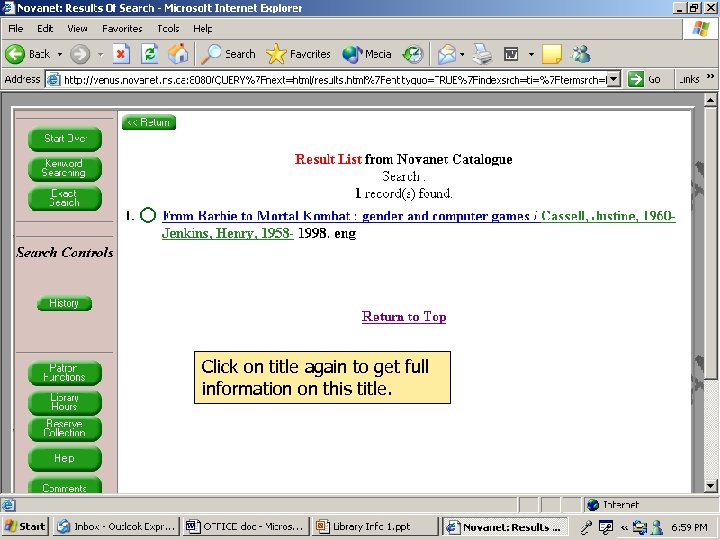This screenshot has height=540, width=720.
Task: Click the Mail envelope icon
Action: pyautogui.click(x=446, y=54)
